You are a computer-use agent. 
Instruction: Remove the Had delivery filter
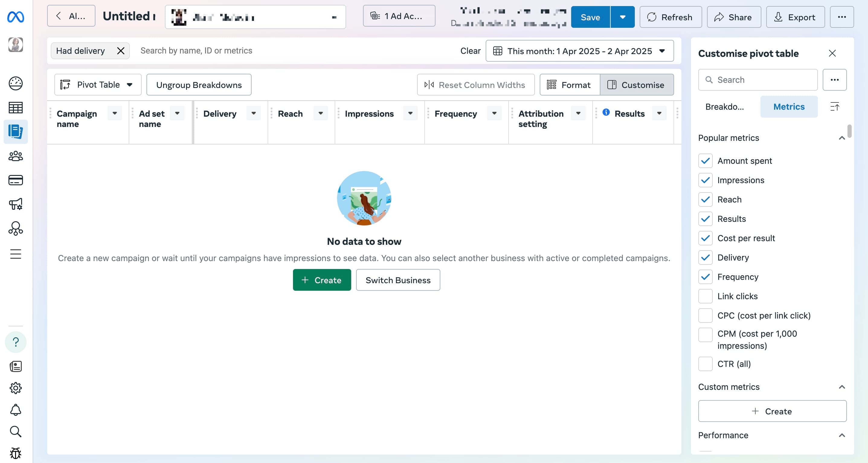pyautogui.click(x=121, y=51)
